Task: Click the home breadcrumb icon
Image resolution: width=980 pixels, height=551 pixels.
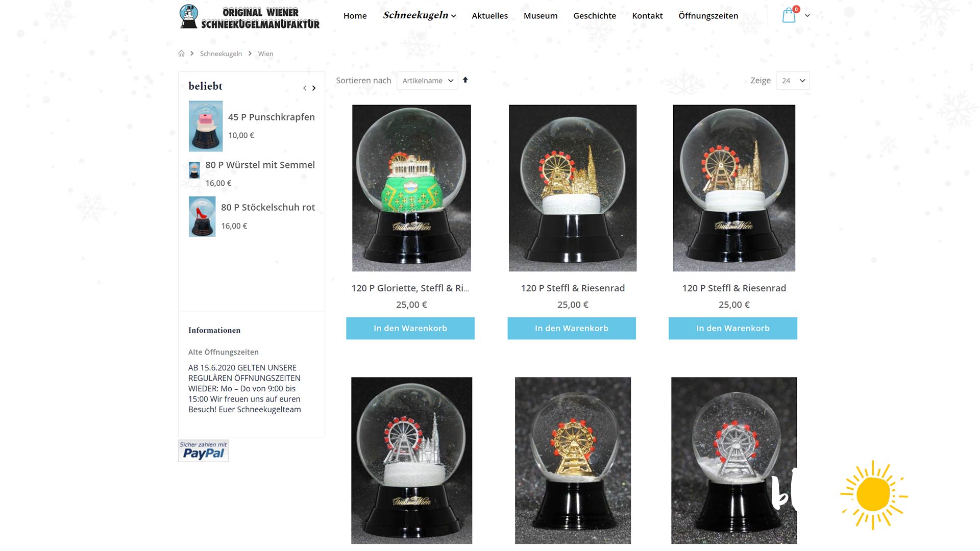Action: (181, 54)
